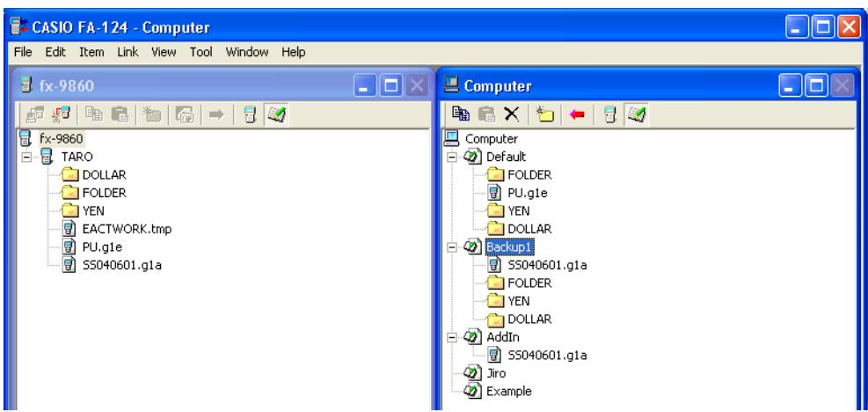Click the Default memory image icon

473,157
